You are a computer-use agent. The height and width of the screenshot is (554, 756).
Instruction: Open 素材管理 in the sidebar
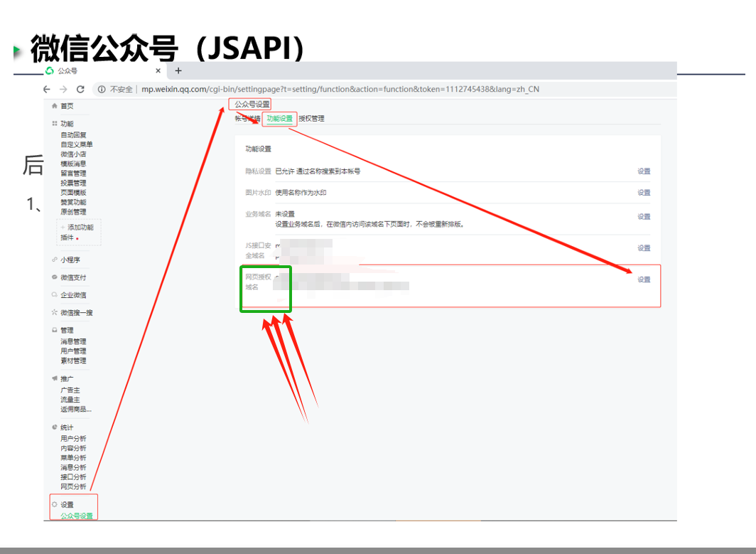[x=73, y=361]
